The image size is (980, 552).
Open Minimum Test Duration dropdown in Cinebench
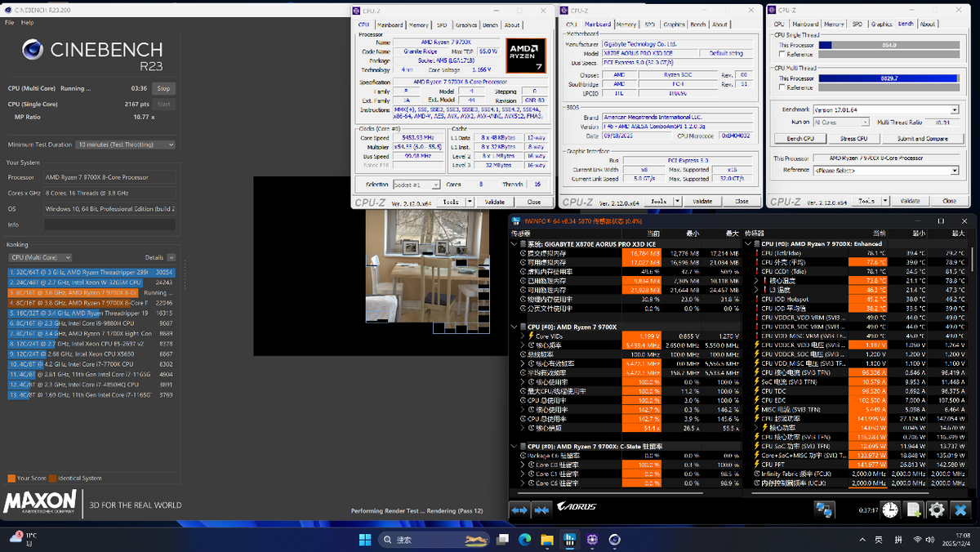tap(125, 145)
